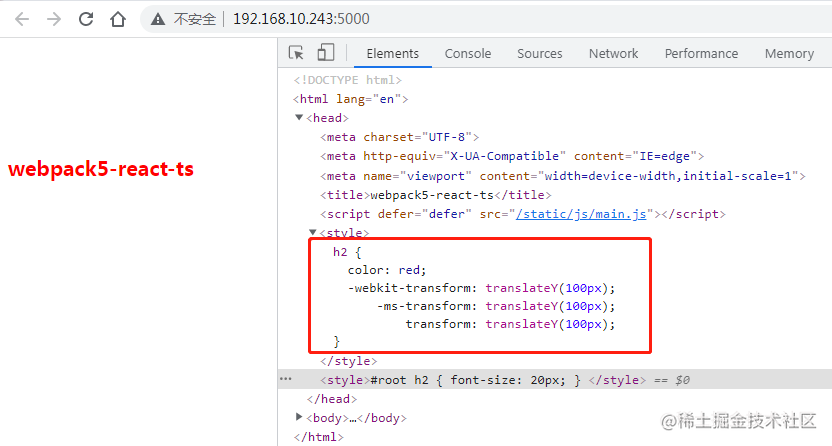This screenshot has width=832, height=446.
Task: Select the closing /style tag row
Action: [x=348, y=361]
